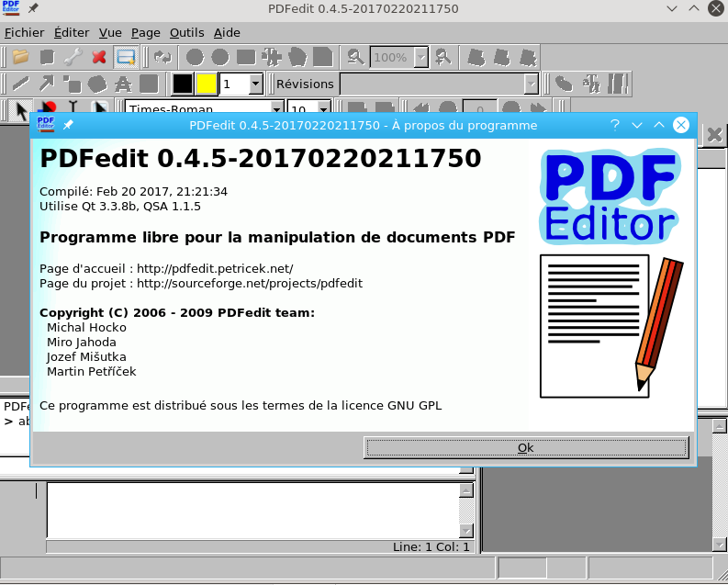Click the right panel scrollbar down arrow
The width and height of the screenshot is (728, 585).
720,545
